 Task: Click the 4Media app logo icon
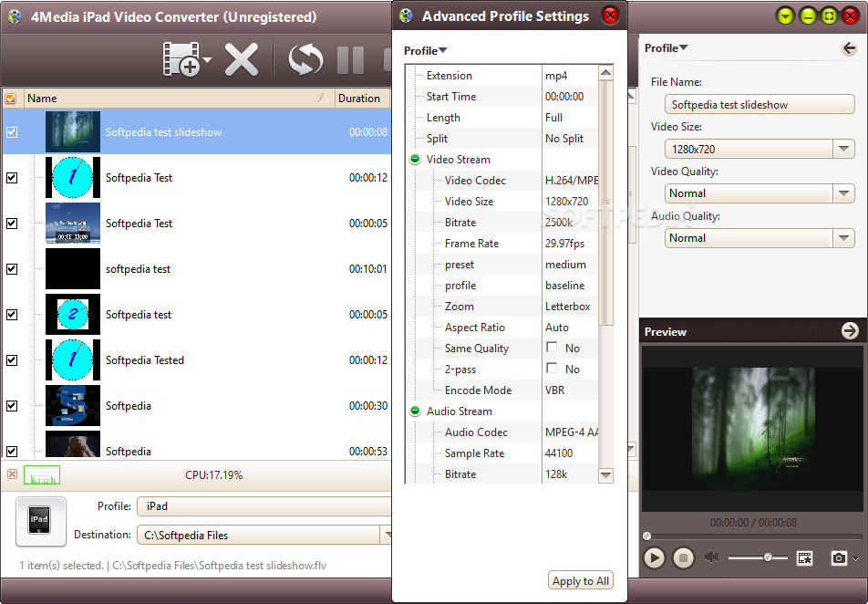[x=15, y=16]
